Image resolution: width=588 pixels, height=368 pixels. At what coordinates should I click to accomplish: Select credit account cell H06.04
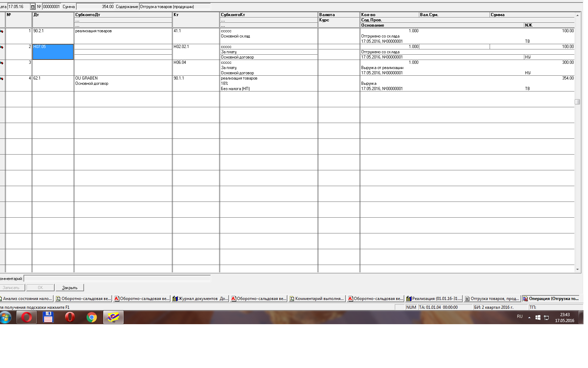[x=196, y=68]
